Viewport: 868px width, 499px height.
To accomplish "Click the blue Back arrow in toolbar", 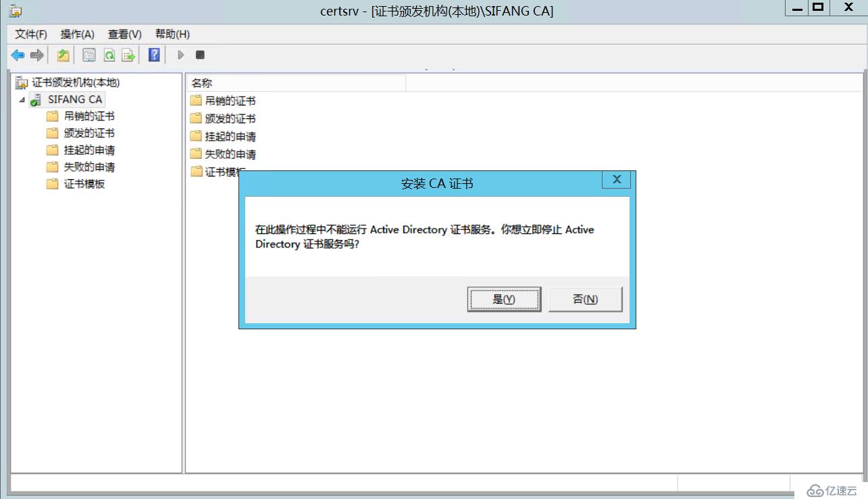I will pyautogui.click(x=18, y=55).
